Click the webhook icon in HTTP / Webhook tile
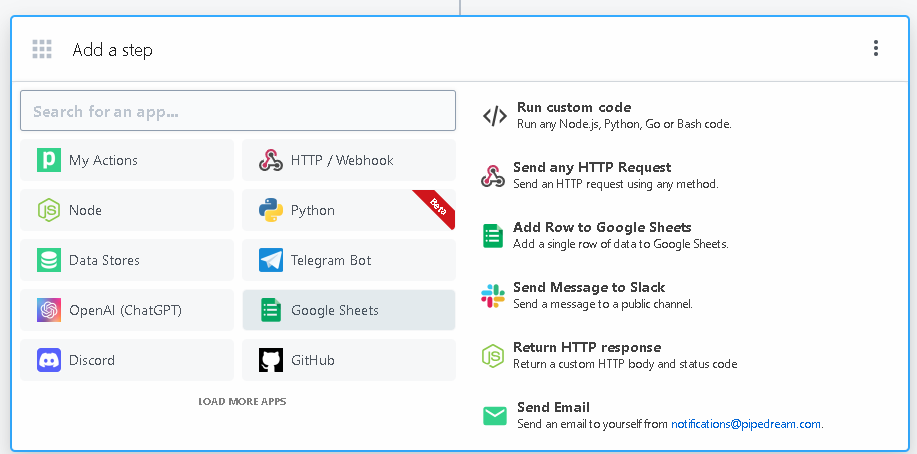 coord(271,160)
